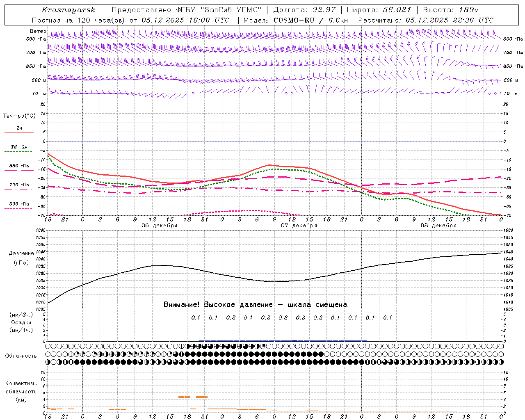Image resolution: width=525 pixels, height=420 pixels.
Task: Click the 'Ветер' wind panel label
Action: pyautogui.click(x=38, y=31)
